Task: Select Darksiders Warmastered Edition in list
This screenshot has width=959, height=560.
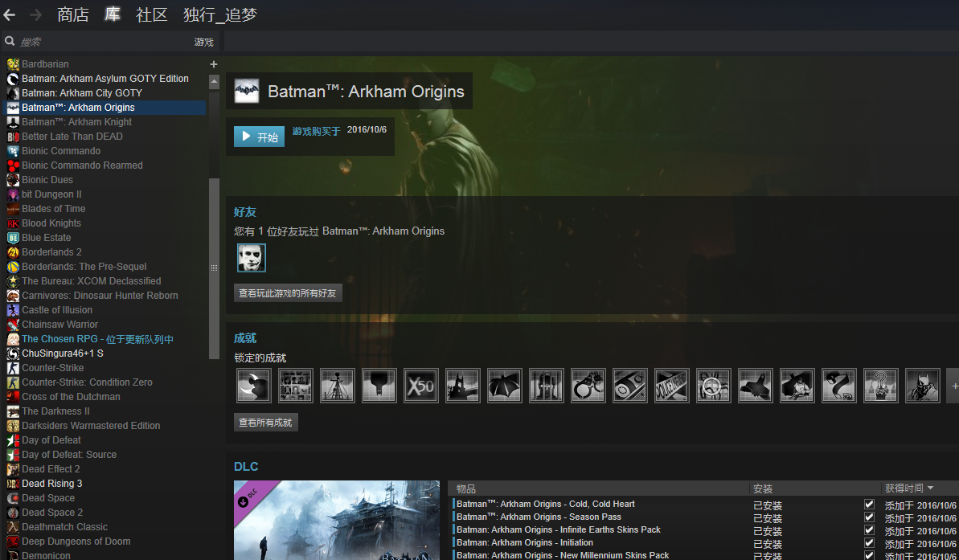Action: [91, 426]
